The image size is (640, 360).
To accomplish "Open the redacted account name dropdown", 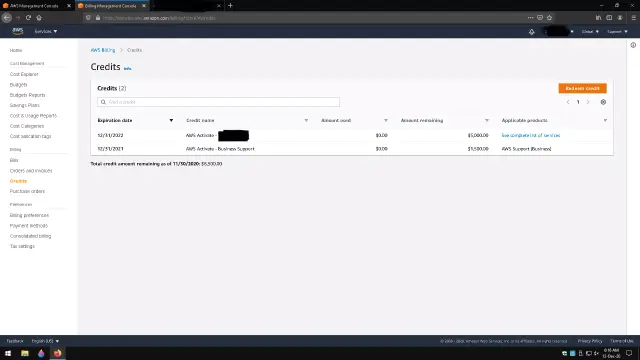I will coord(559,31).
